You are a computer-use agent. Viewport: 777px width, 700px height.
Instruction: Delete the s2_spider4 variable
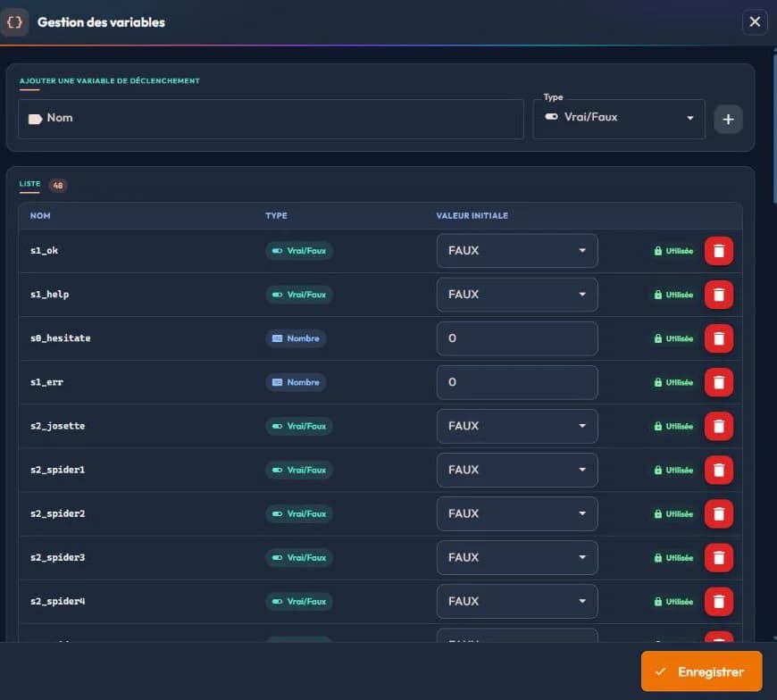click(719, 602)
